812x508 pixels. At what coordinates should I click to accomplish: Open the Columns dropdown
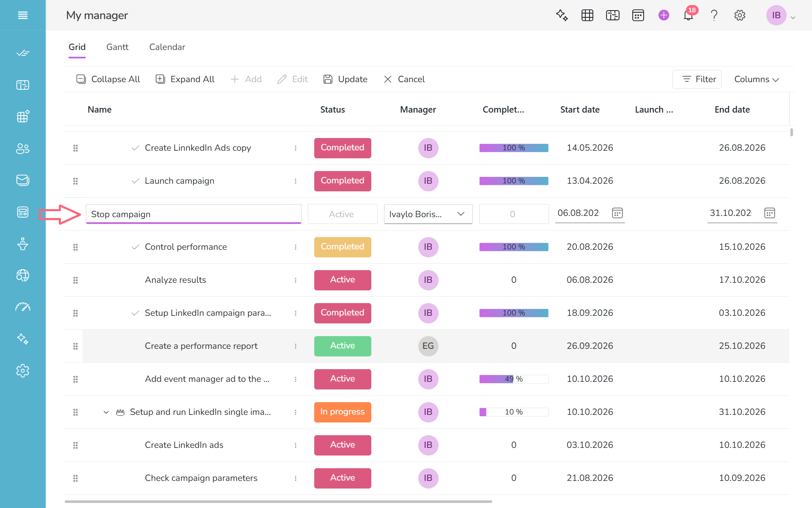click(x=756, y=79)
